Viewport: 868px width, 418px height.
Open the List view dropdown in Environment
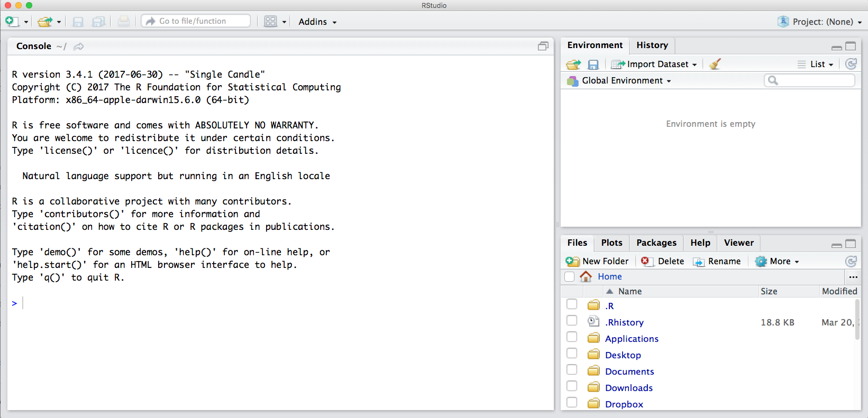pos(816,64)
